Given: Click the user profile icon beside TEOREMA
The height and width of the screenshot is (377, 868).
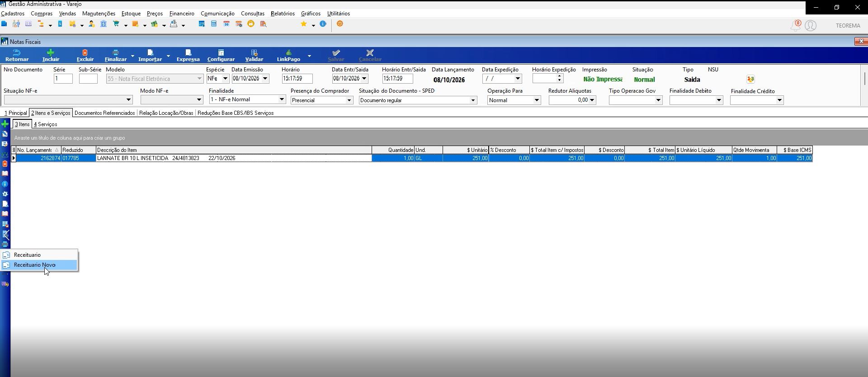Looking at the screenshot, I should point(811,26).
